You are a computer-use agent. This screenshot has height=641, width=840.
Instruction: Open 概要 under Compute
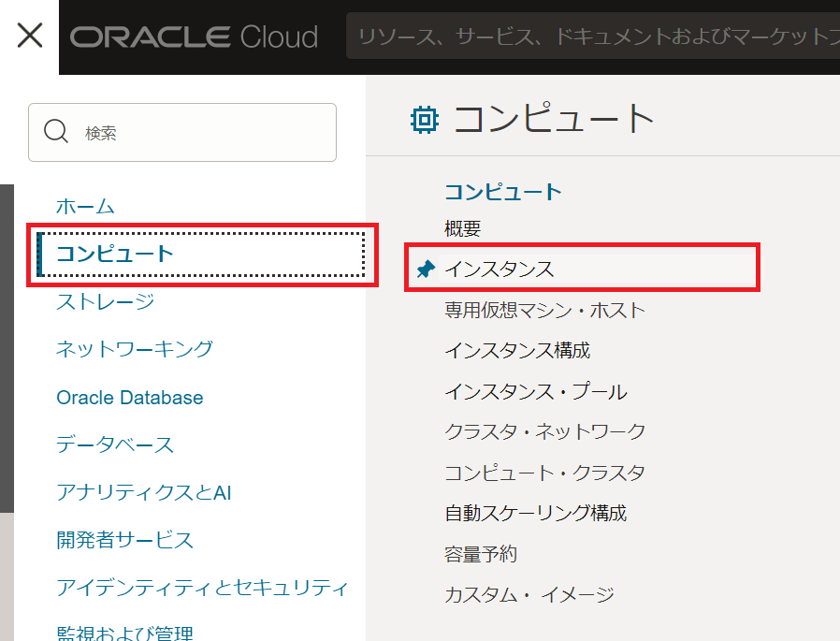pyautogui.click(x=462, y=229)
